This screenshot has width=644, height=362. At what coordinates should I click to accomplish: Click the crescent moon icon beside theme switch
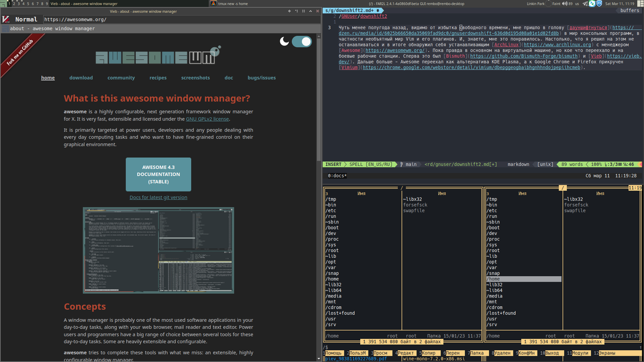[284, 41]
